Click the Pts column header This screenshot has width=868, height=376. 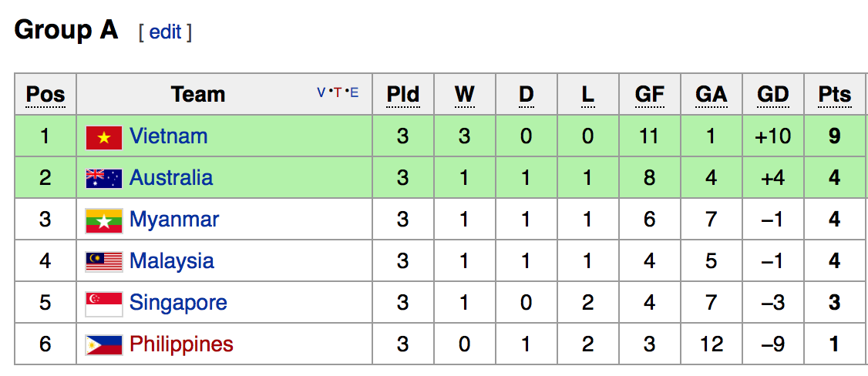834,95
